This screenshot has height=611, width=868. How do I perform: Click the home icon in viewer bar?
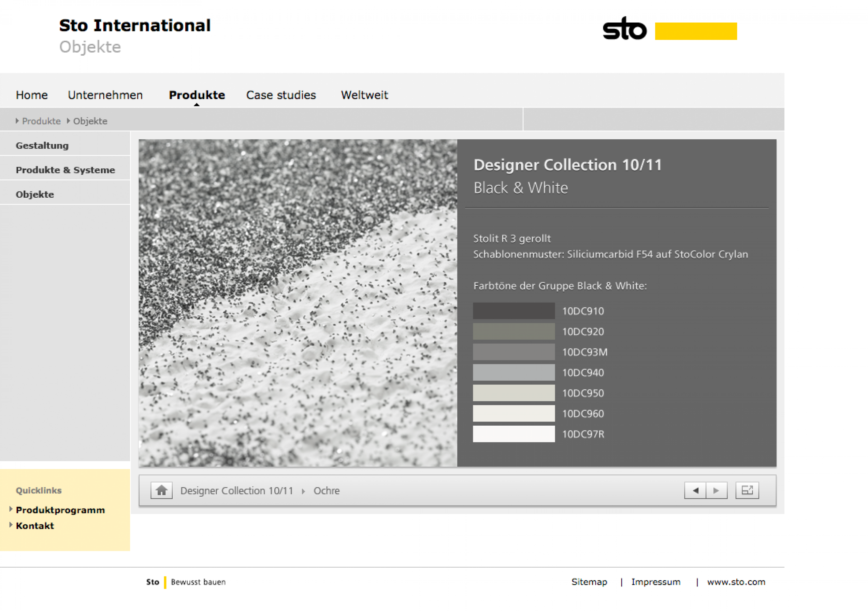point(161,491)
